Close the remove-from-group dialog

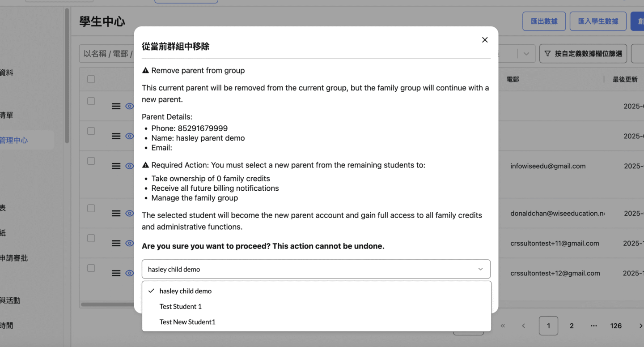(x=484, y=40)
